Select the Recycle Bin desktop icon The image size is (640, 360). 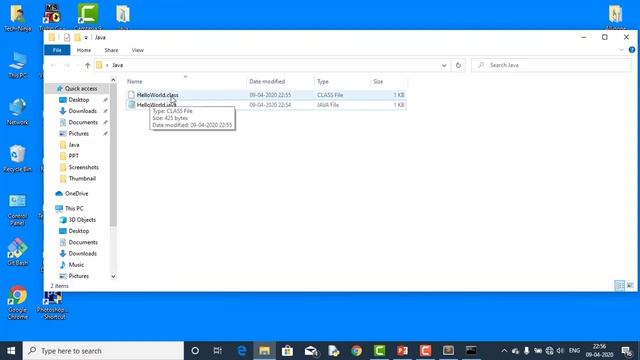pos(18,158)
